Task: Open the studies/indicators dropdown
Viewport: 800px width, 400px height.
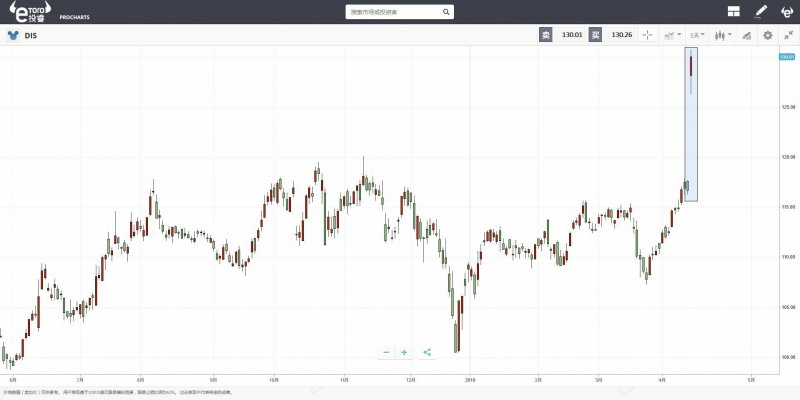Action: click(672, 35)
